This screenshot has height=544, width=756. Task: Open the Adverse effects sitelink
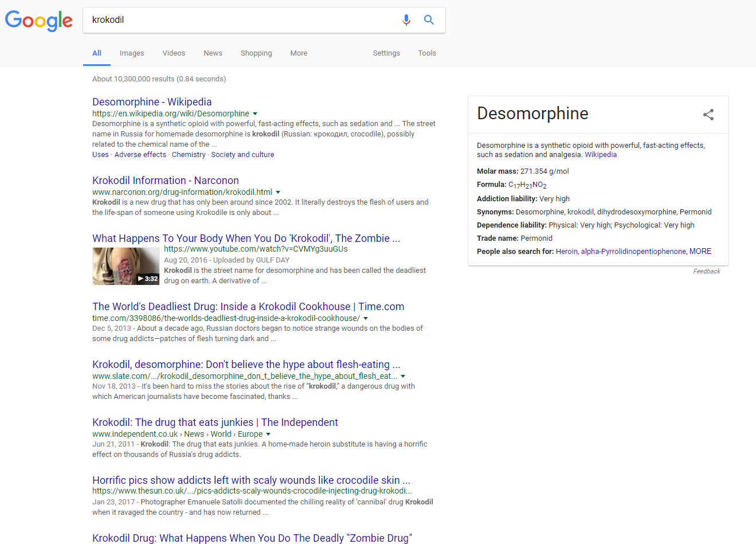click(x=140, y=155)
